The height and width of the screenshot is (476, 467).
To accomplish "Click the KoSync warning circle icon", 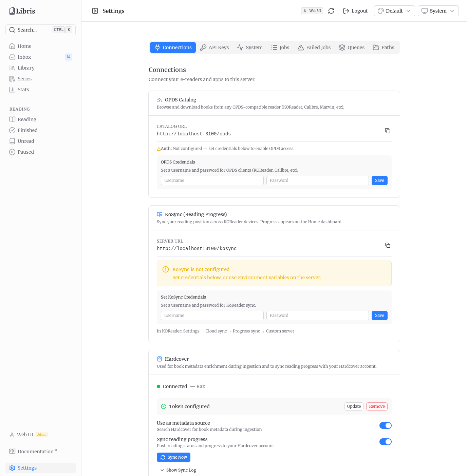I will click(x=166, y=269).
